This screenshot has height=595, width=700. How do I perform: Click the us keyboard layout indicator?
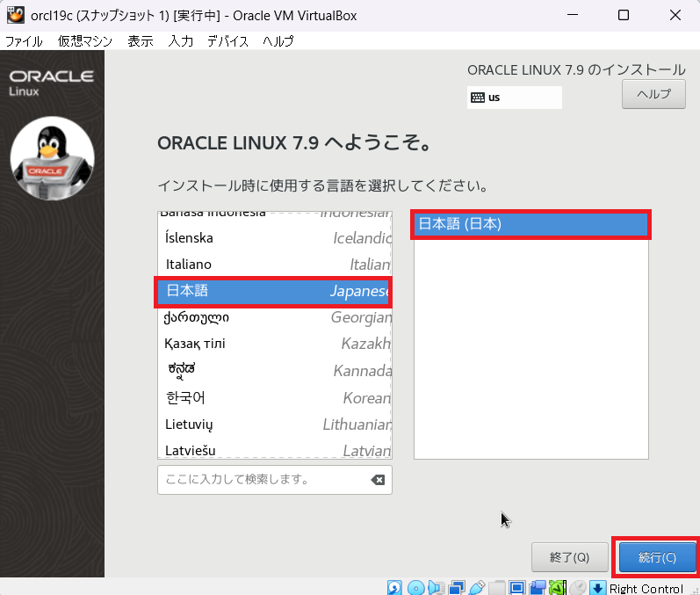tap(514, 98)
